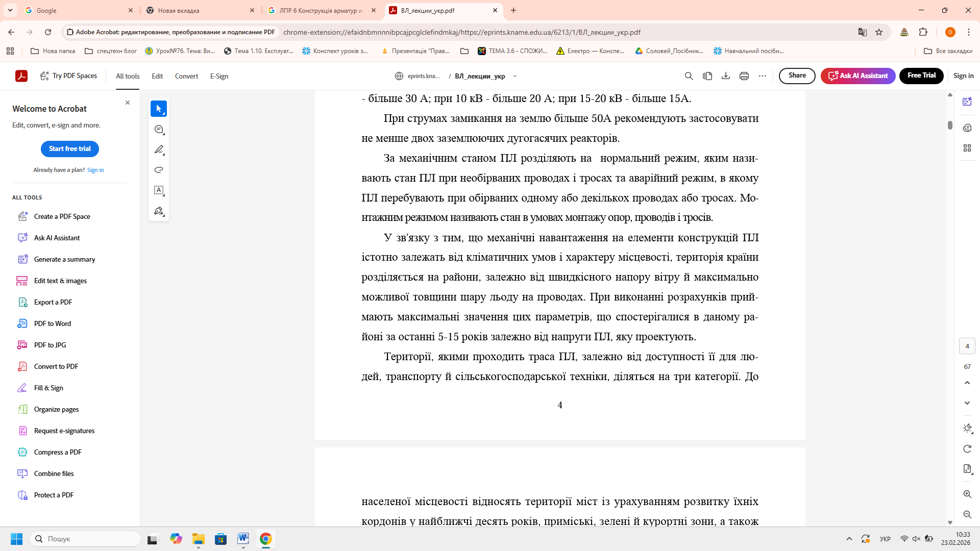
Task: Choose PDF to JPG tool
Action: (x=50, y=345)
